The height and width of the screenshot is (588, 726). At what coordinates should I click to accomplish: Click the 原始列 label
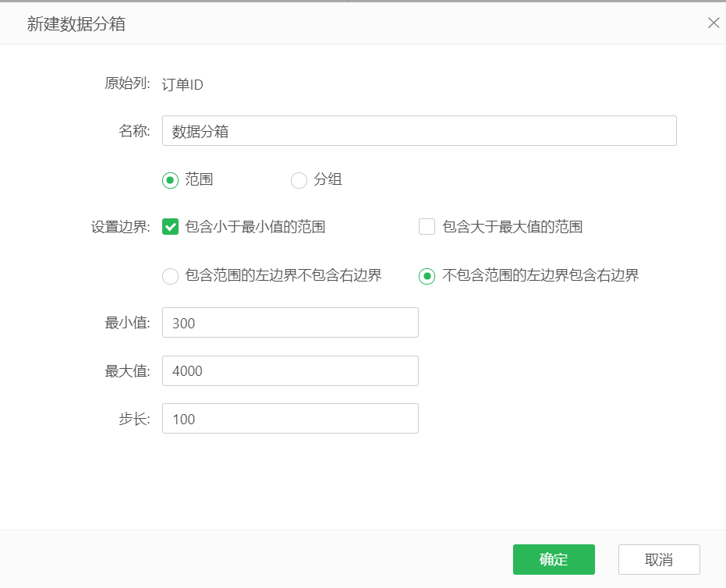(x=127, y=83)
